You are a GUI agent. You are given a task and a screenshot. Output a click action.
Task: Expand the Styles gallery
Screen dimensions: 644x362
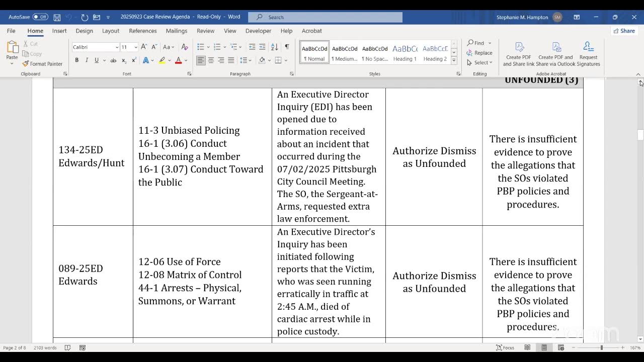click(454, 60)
